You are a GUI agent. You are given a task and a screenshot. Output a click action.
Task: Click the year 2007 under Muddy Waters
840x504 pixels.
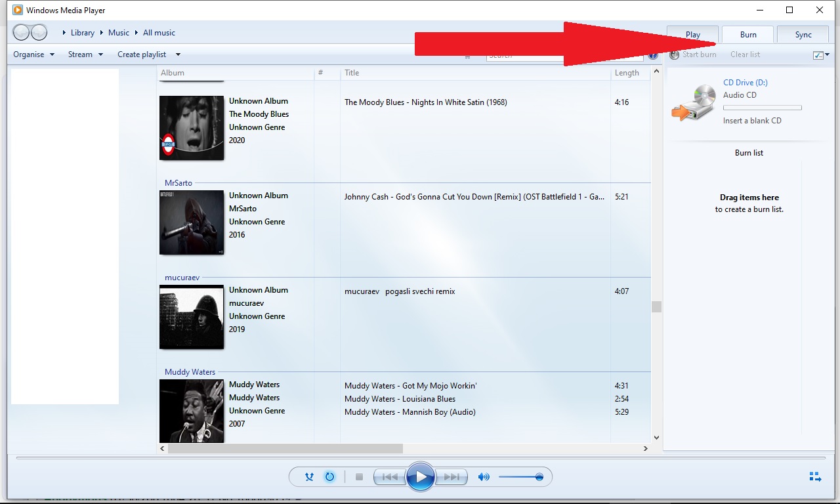click(237, 424)
